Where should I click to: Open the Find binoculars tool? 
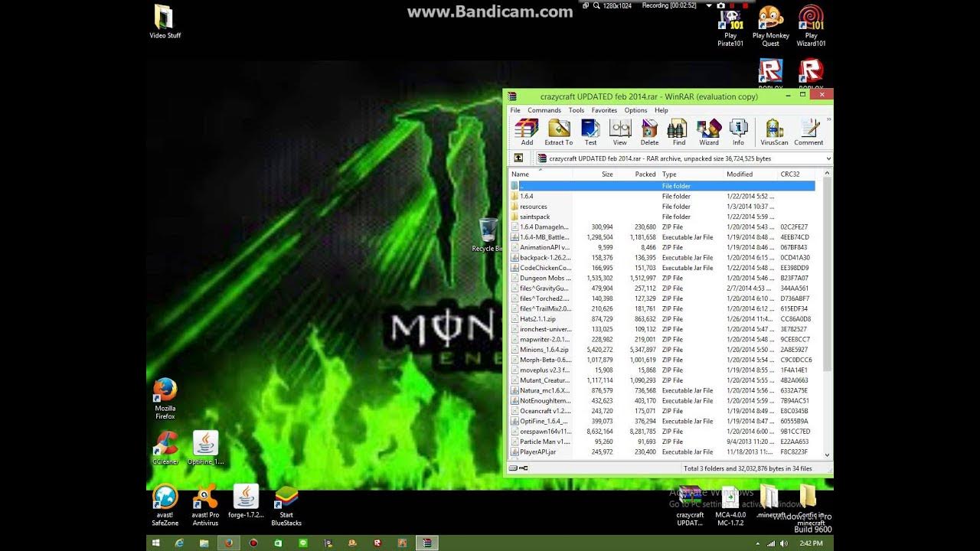678,132
